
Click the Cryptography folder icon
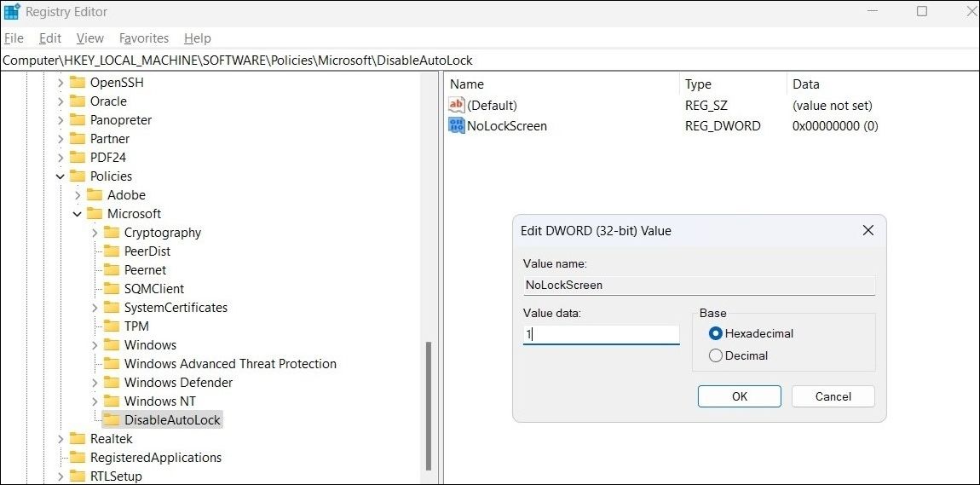click(112, 232)
